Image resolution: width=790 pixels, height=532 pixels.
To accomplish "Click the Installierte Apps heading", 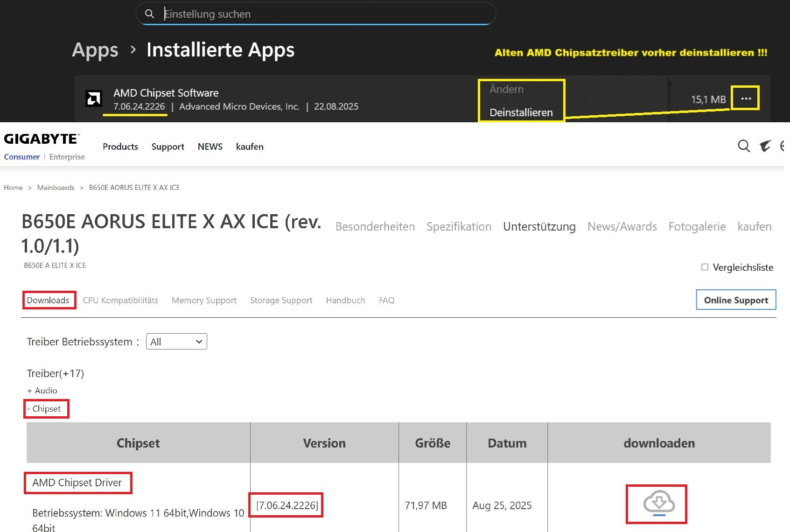I will [x=220, y=50].
